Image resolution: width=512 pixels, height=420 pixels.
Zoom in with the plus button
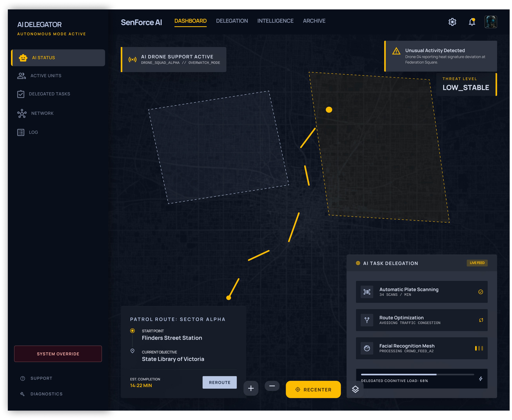[251, 388]
